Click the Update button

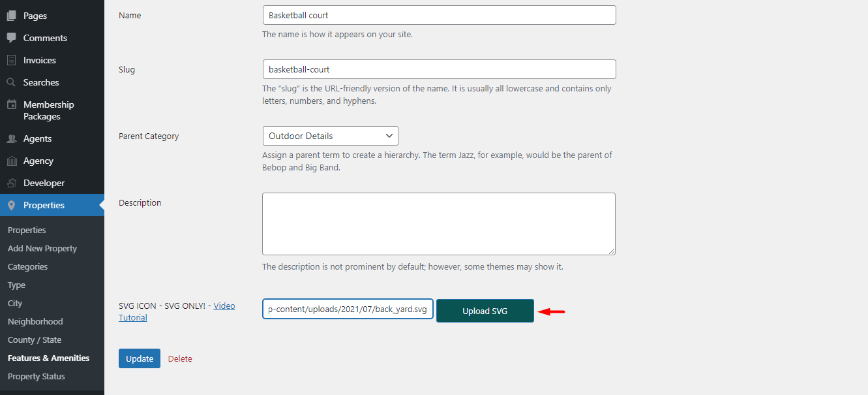140,358
